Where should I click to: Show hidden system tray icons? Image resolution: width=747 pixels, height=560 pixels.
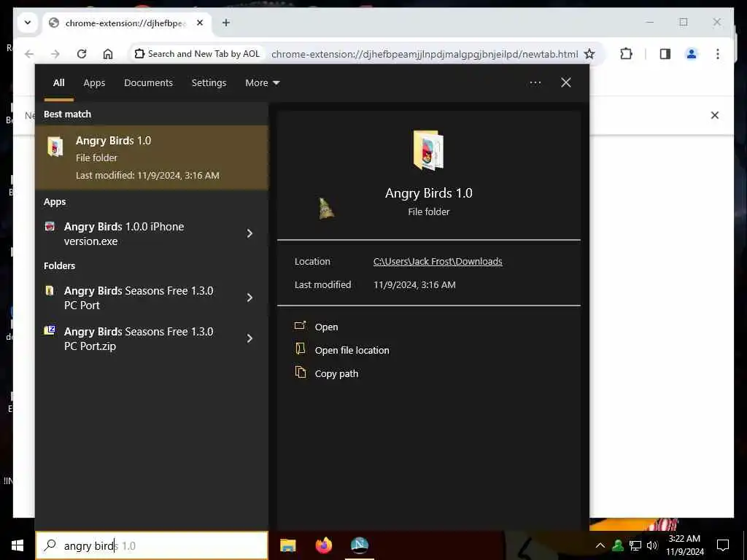tap(600, 545)
